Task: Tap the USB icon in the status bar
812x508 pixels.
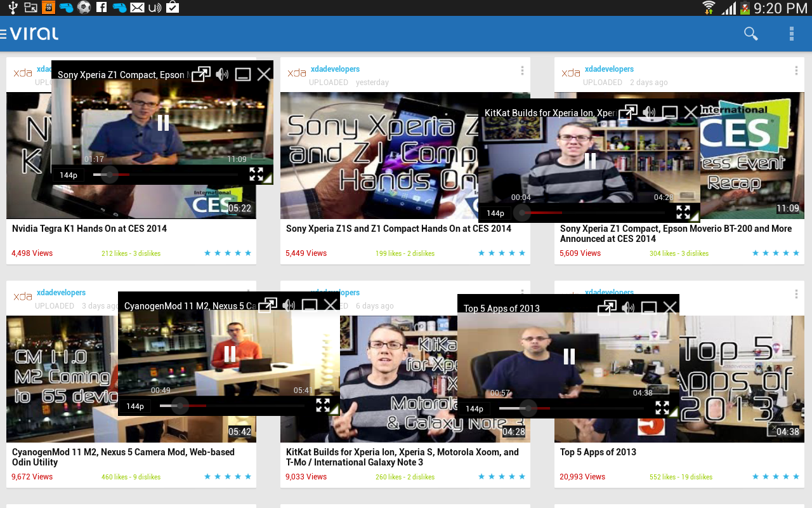Action: click(x=12, y=8)
